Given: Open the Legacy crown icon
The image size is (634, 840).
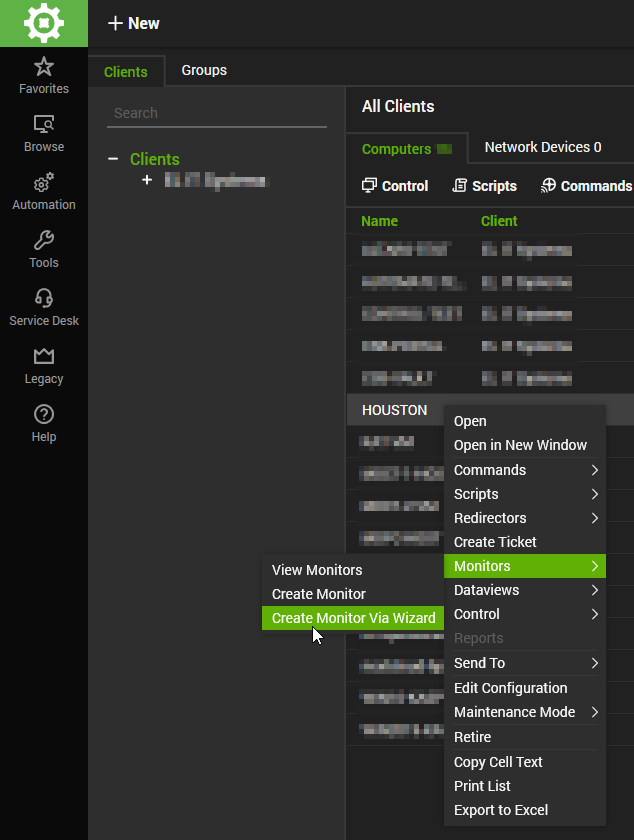Looking at the screenshot, I should tap(44, 357).
